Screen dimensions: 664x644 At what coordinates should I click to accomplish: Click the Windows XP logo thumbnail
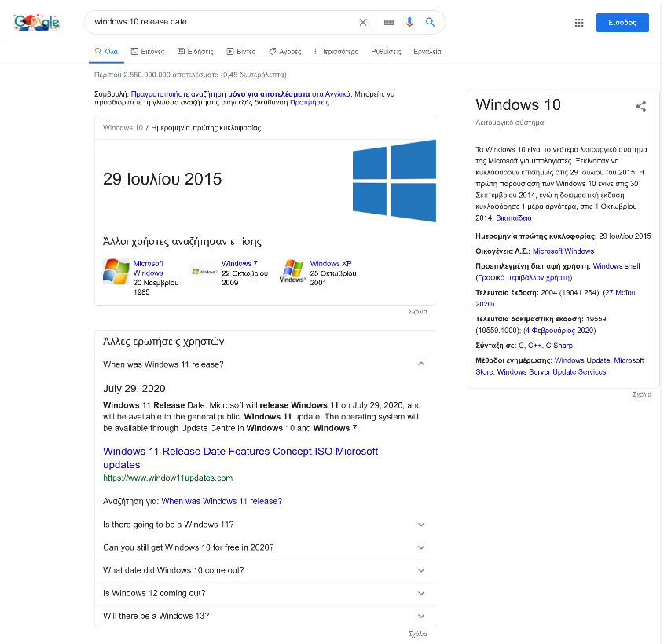pyautogui.click(x=292, y=272)
